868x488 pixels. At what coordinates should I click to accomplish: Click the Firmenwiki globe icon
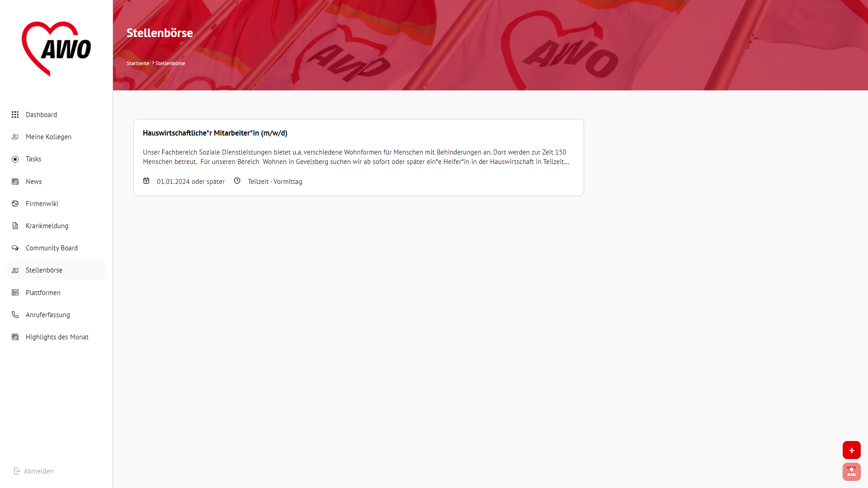click(x=15, y=204)
